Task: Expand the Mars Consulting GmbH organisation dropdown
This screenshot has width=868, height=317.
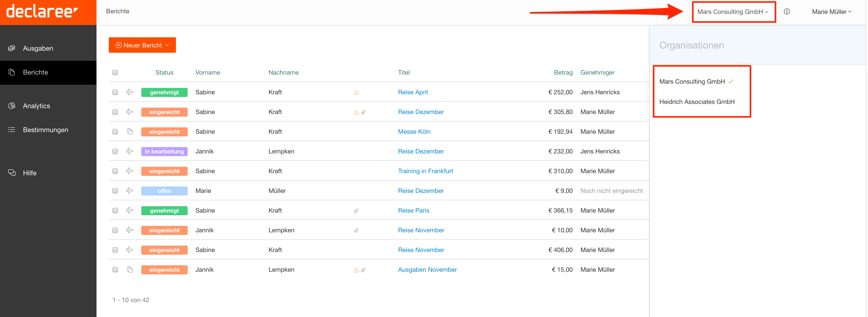Action: (x=733, y=12)
